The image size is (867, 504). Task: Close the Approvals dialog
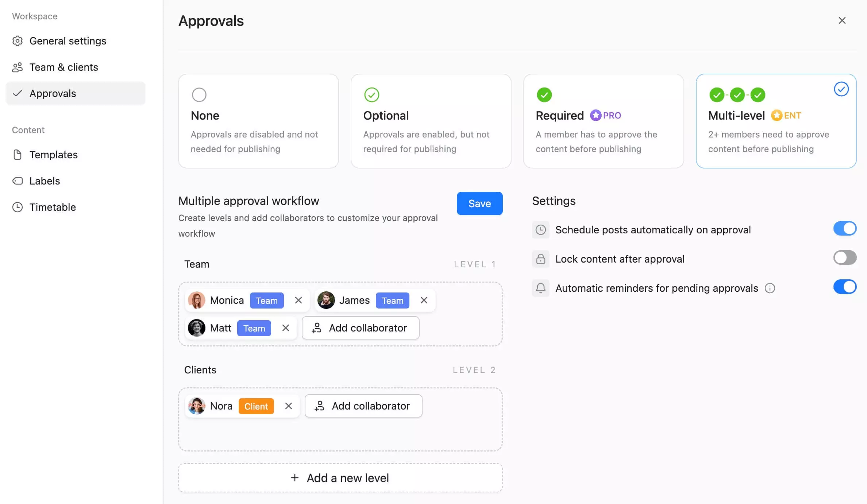click(842, 20)
